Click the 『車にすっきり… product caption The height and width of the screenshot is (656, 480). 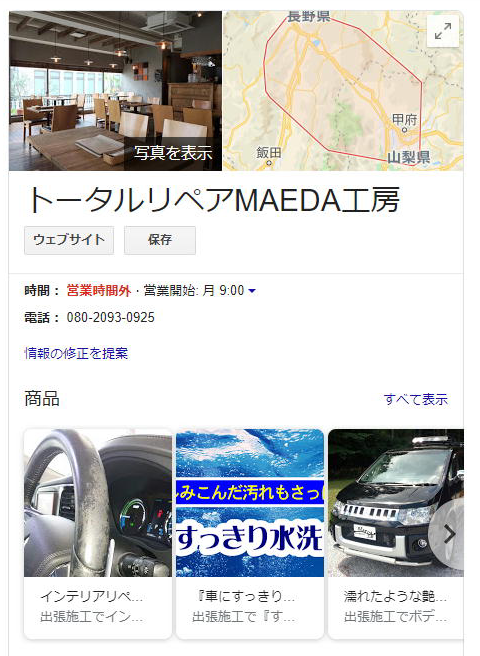pyautogui.click(x=246, y=596)
